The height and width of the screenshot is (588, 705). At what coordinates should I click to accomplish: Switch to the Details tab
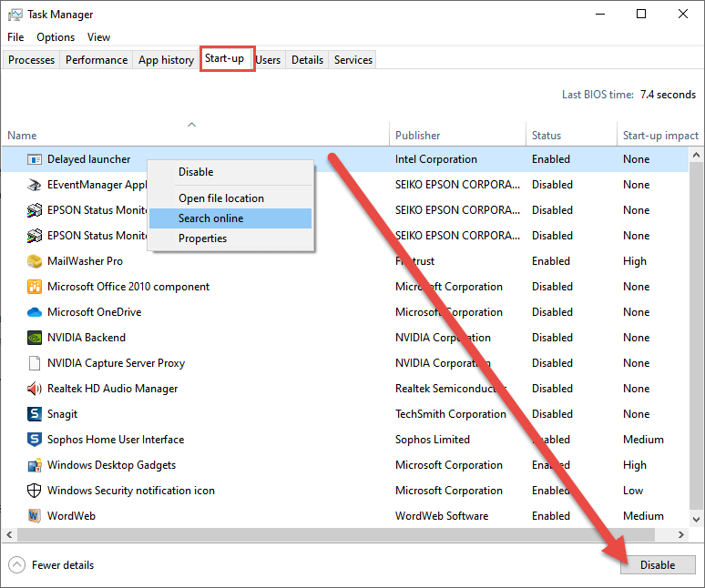(308, 60)
